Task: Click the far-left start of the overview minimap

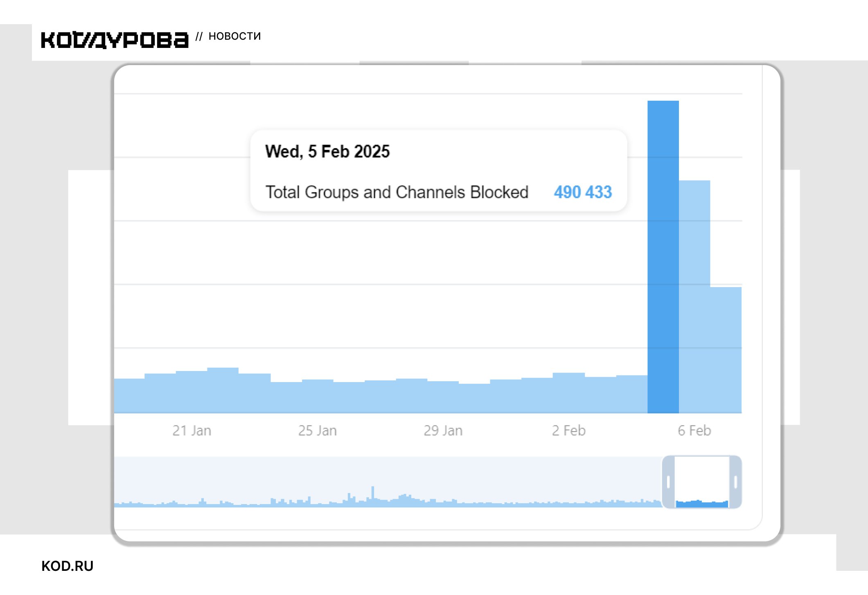Action: [x=117, y=504]
